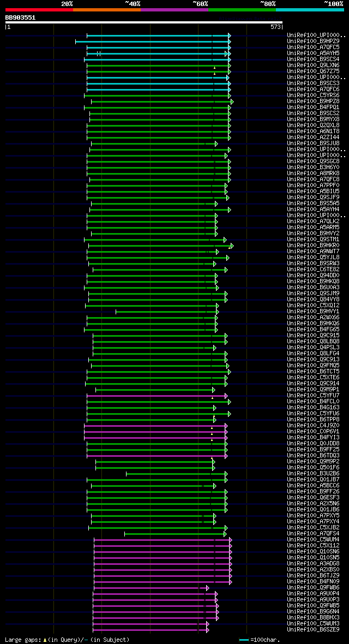Screen dimensions: 349x644
Task: Open hit UniRef100_Q9LXN6
Action: pyautogui.click(x=313, y=65)
